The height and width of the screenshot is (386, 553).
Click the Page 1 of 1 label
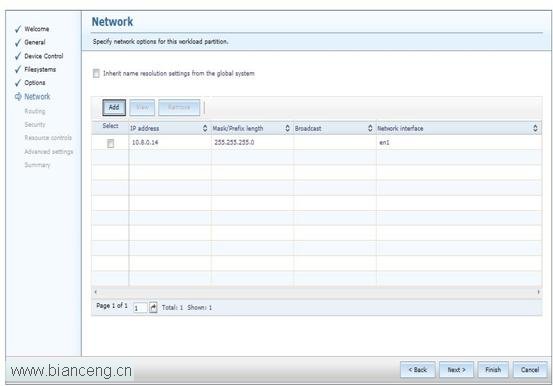(112, 306)
